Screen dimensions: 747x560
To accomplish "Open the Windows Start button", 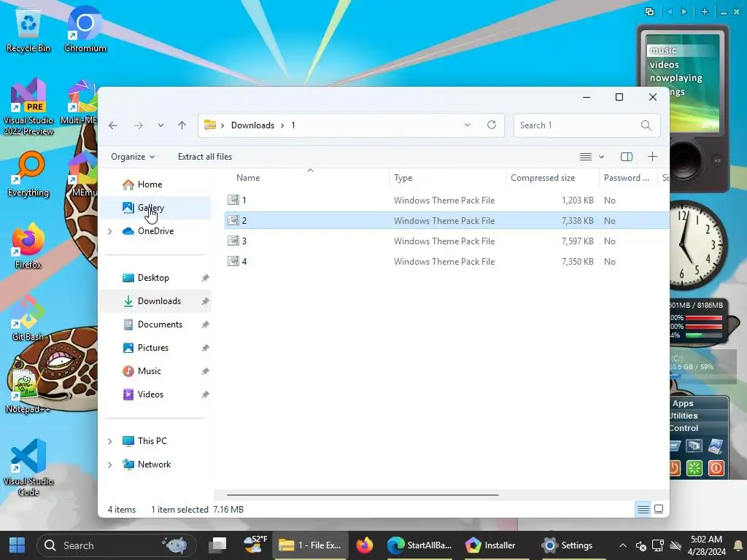I will click(18, 545).
